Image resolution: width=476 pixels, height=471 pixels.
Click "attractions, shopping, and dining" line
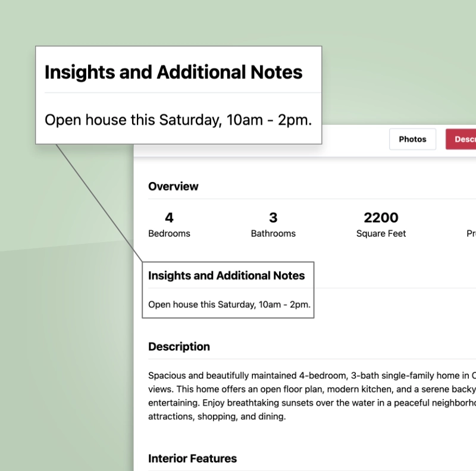[x=217, y=416]
